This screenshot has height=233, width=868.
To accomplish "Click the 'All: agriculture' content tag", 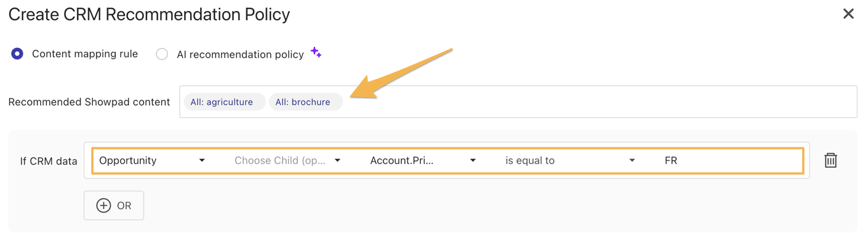I will pos(224,102).
